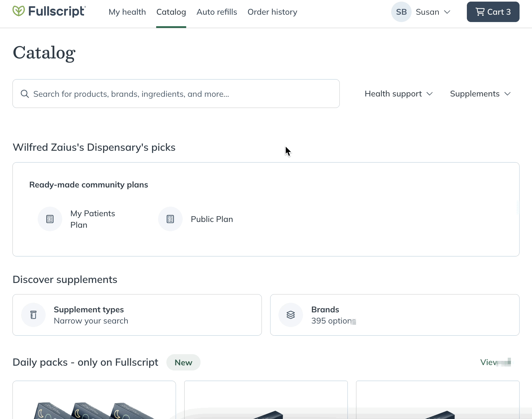Click the "Discover supplements" heading
Viewport: 532px width, 419px height.
pyautogui.click(x=65, y=279)
